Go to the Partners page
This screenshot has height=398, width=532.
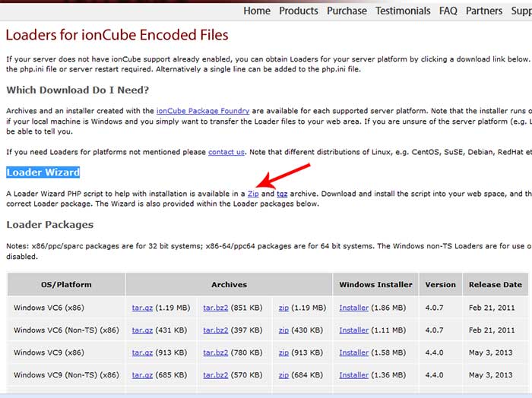tap(484, 11)
